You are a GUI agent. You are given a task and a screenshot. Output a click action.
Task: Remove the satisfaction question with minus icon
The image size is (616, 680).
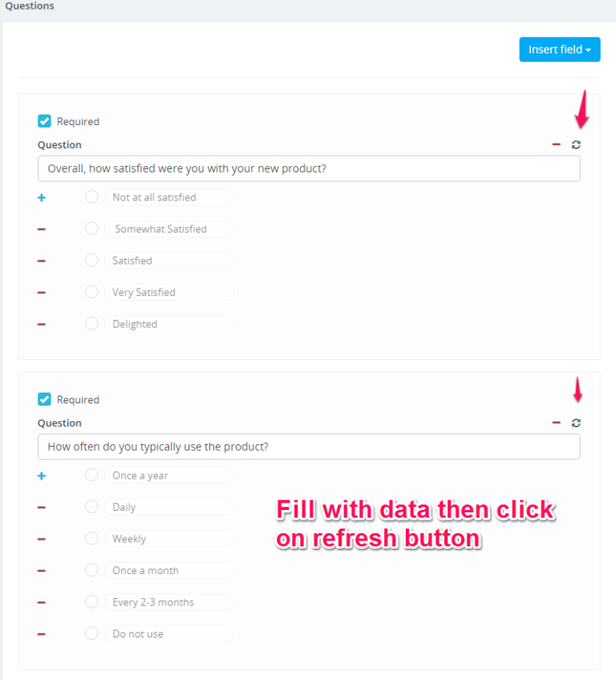tap(557, 144)
